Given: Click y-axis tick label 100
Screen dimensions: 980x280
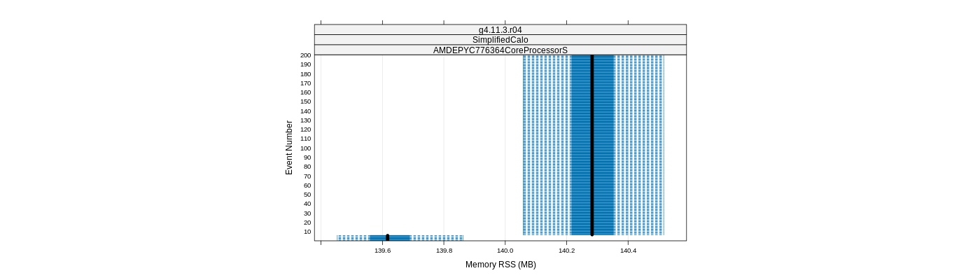Looking at the screenshot, I should point(305,148).
